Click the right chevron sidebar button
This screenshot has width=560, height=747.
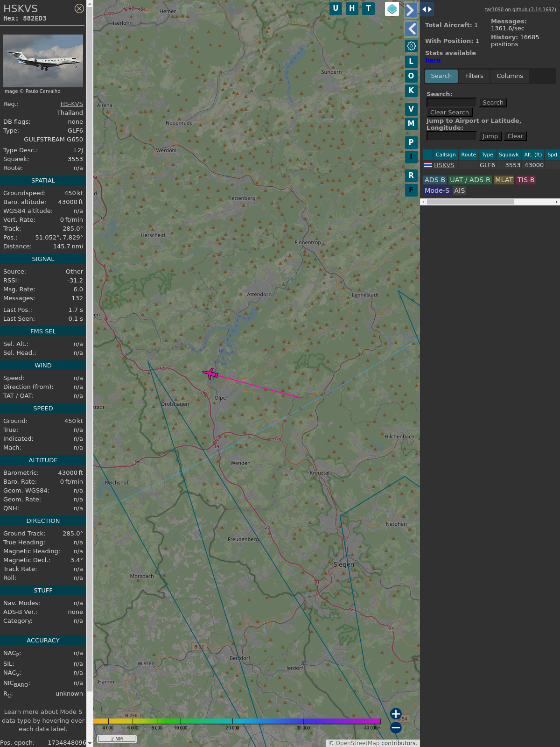pyautogui.click(x=411, y=10)
